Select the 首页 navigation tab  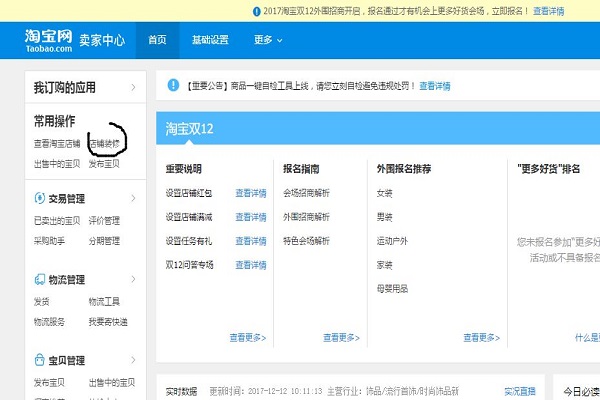(157, 40)
